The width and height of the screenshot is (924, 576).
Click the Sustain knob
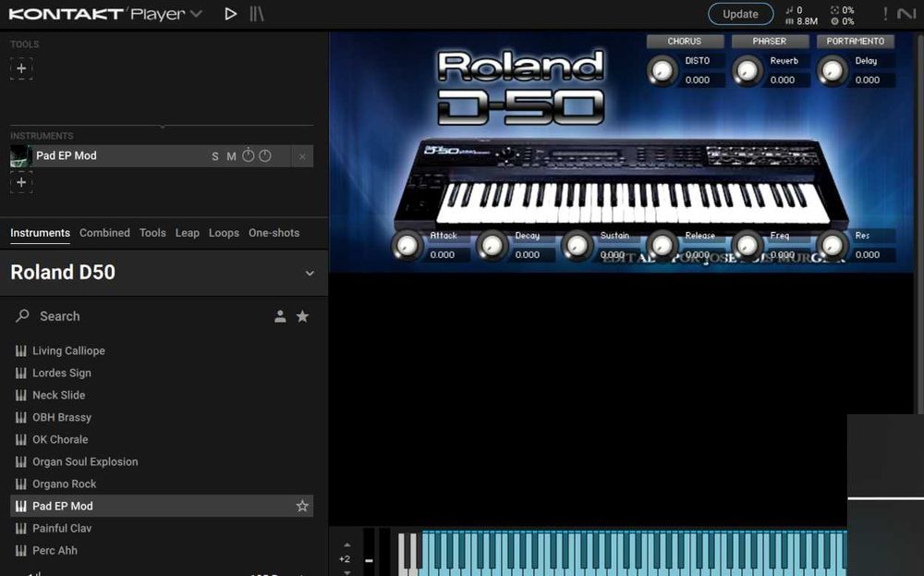point(577,245)
